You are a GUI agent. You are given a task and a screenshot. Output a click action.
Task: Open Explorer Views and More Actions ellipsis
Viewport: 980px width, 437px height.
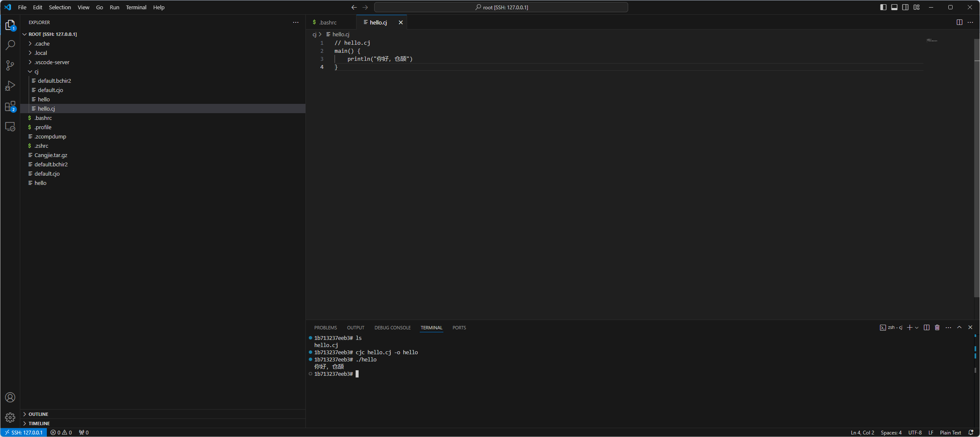tap(296, 22)
